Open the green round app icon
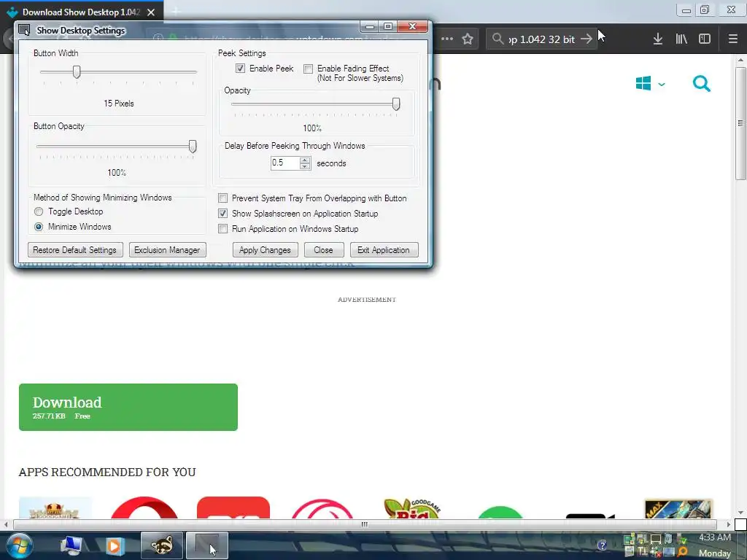 point(500,513)
